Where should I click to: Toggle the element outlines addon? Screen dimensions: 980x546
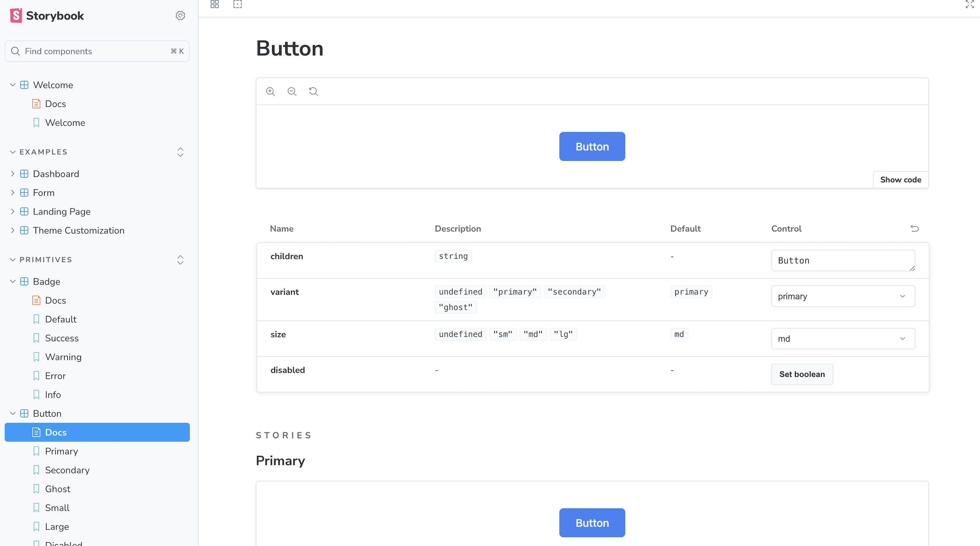[237, 4]
